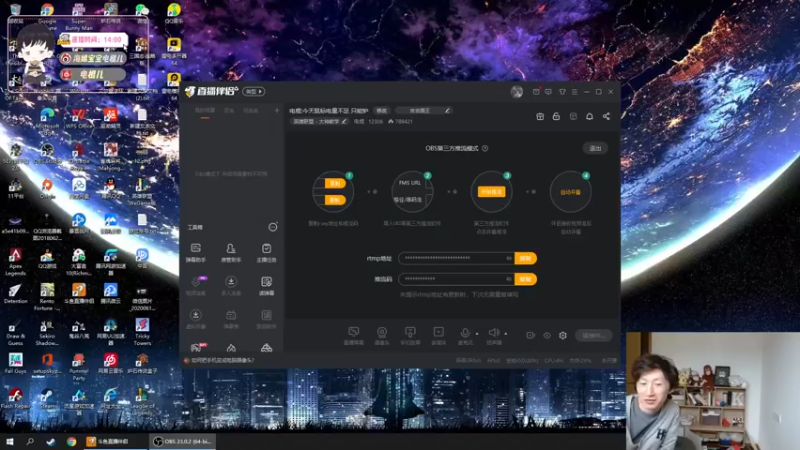Expand the speaker options arrow
This screenshot has width=800, height=450.
[506, 334]
